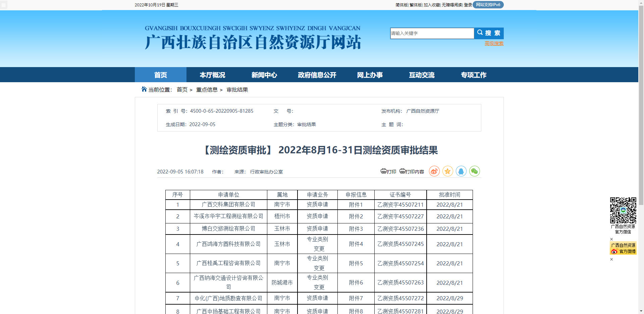Select 防城港市 cell in row 6
This screenshot has width=644, height=314.
(x=282, y=282)
